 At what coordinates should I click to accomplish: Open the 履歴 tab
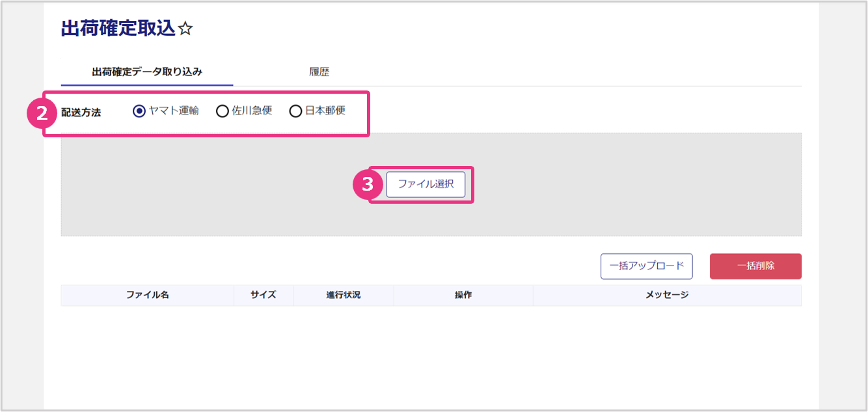[319, 72]
